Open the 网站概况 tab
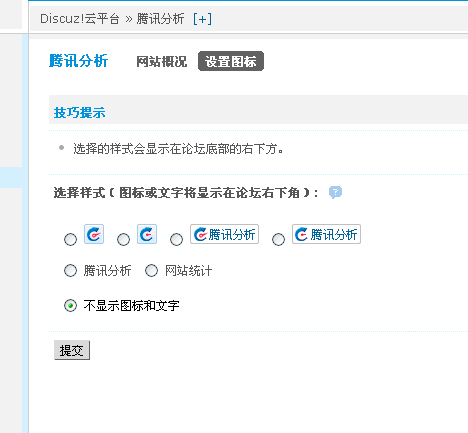The image size is (468, 433). (162, 61)
